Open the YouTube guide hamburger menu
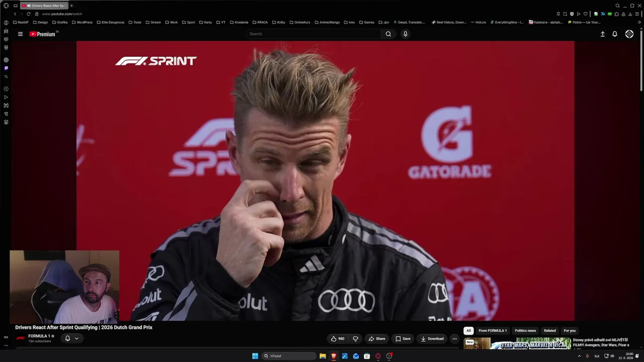Image resolution: width=644 pixels, height=362 pixels. [x=20, y=34]
